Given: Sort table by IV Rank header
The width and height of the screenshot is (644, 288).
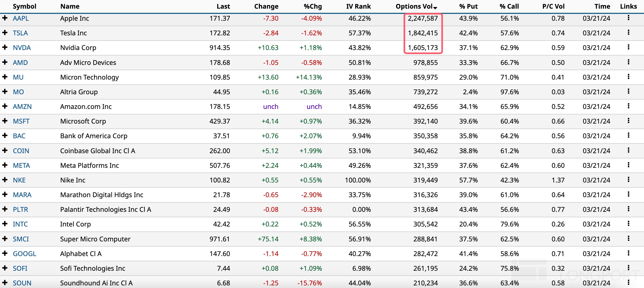Looking at the screenshot, I should pos(358,6).
